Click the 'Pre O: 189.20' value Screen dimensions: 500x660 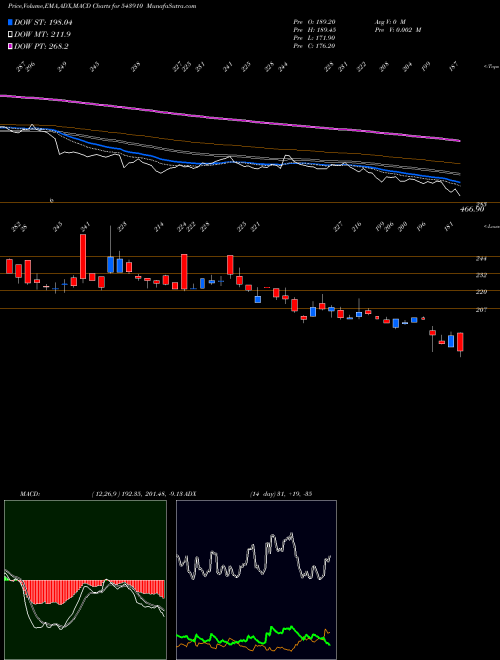[x=314, y=22]
